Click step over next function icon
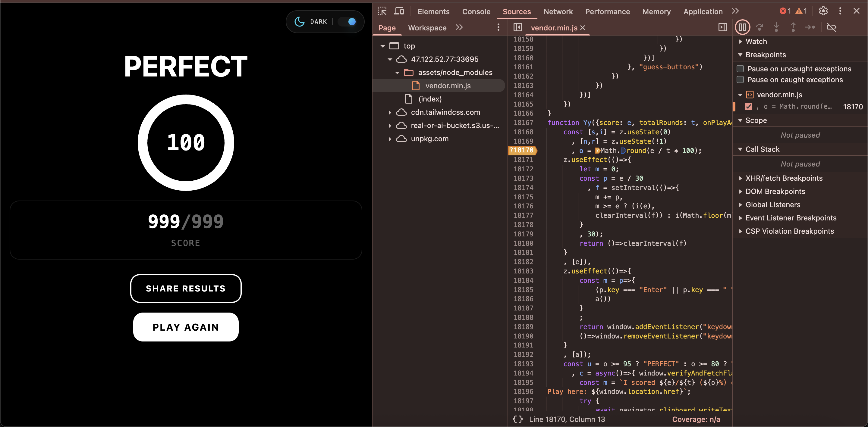The height and width of the screenshot is (427, 868). tap(759, 27)
